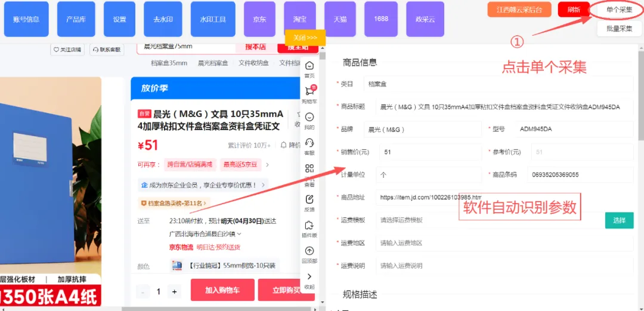Click the 商品条码 barcode field
Viewport: 644px width, 311px height.
coord(580,174)
